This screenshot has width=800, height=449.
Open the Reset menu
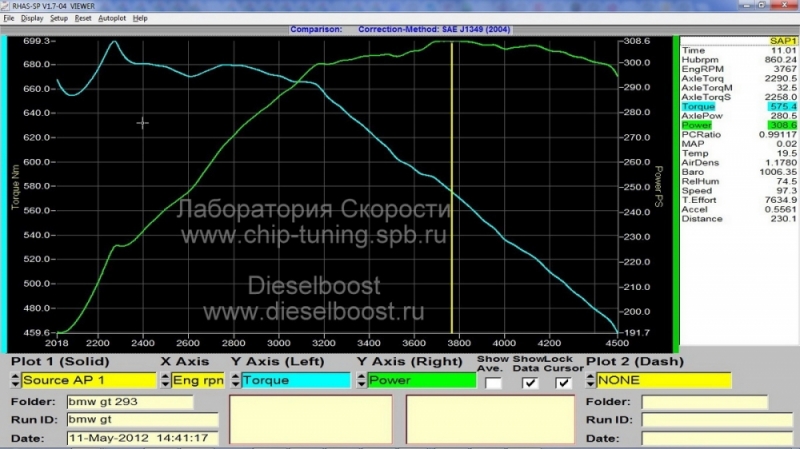click(83, 18)
